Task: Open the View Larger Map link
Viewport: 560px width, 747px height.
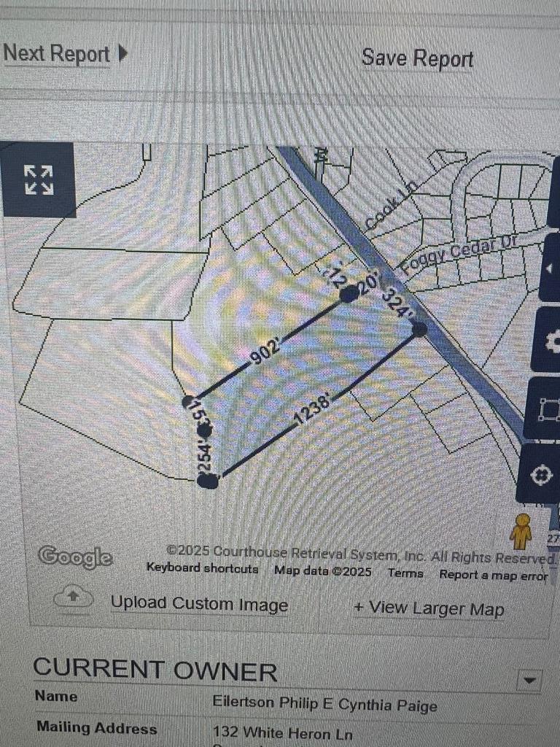Action: [x=429, y=608]
